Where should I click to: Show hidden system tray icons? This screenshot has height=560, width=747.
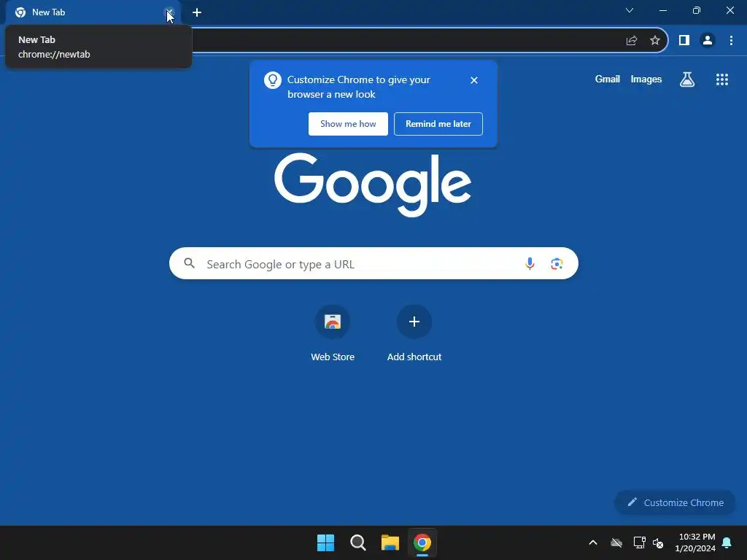click(x=593, y=542)
